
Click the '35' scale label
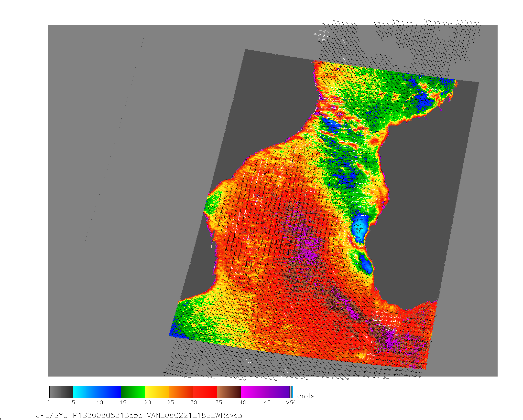218,403
